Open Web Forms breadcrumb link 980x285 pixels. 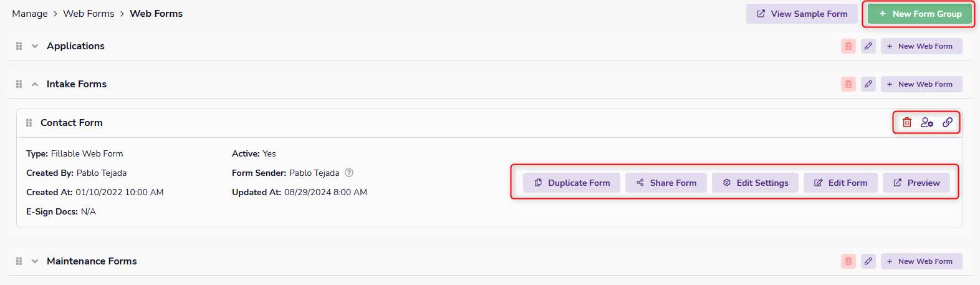pyautogui.click(x=89, y=14)
